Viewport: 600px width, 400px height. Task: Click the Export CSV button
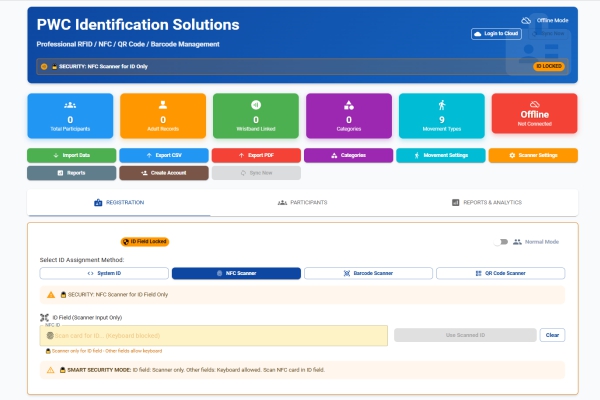pos(164,155)
